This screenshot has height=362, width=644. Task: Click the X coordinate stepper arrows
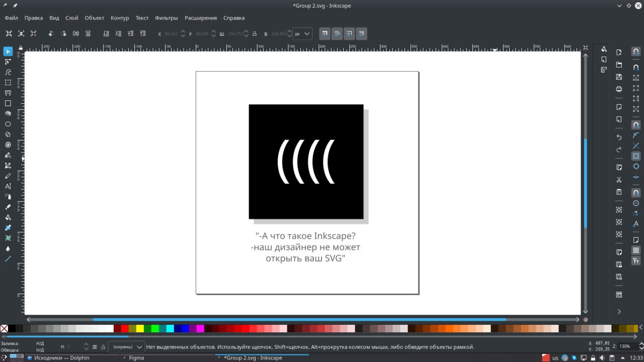pos(183,34)
